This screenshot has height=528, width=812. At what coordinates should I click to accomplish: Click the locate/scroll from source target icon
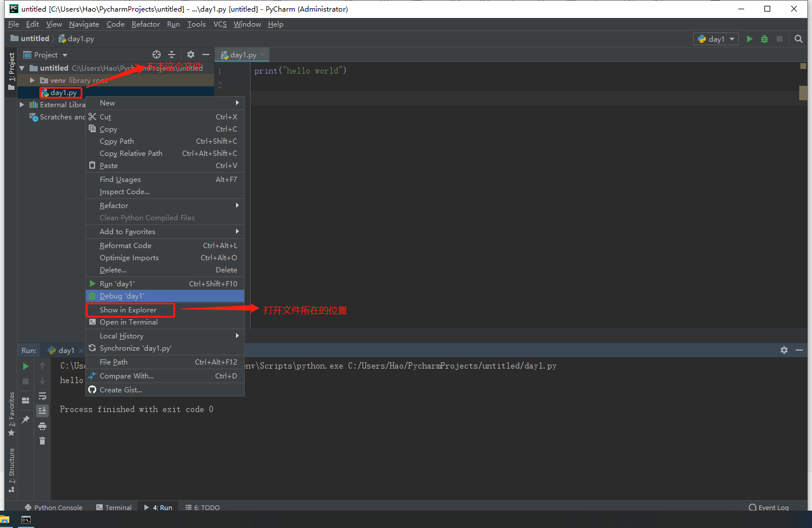click(157, 54)
